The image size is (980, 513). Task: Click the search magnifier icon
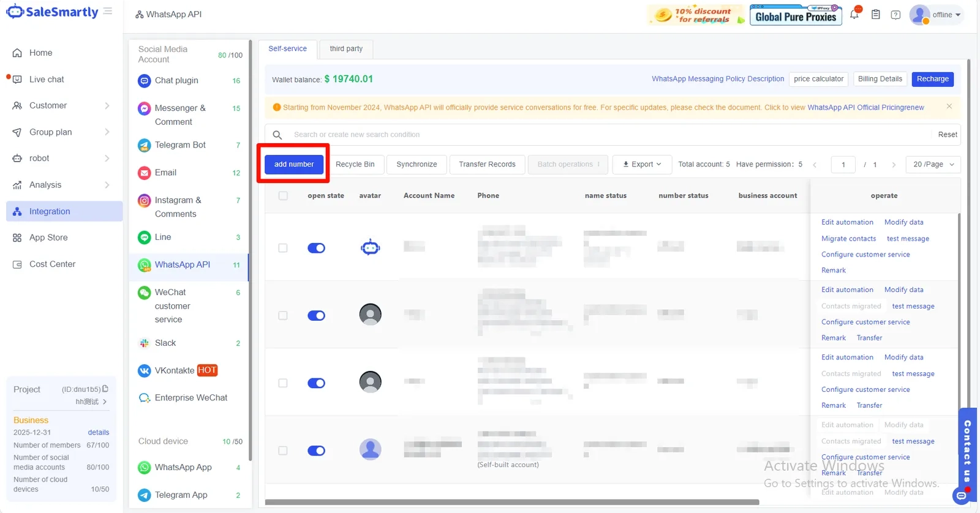(277, 135)
